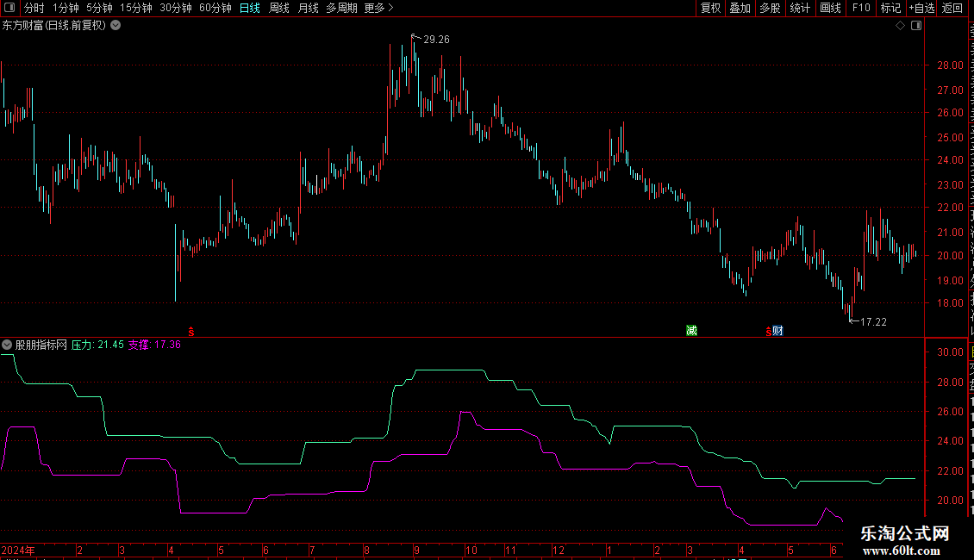Switch to 月线 monthly chart
The width and height of the screenshot is (974, 560).
point(308,8)
